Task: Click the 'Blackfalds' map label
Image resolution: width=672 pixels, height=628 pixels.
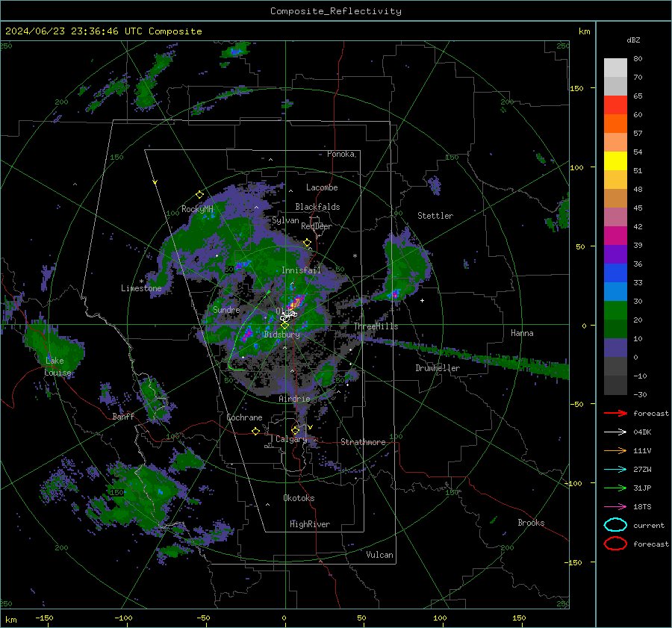Action: tap(317, 207)
